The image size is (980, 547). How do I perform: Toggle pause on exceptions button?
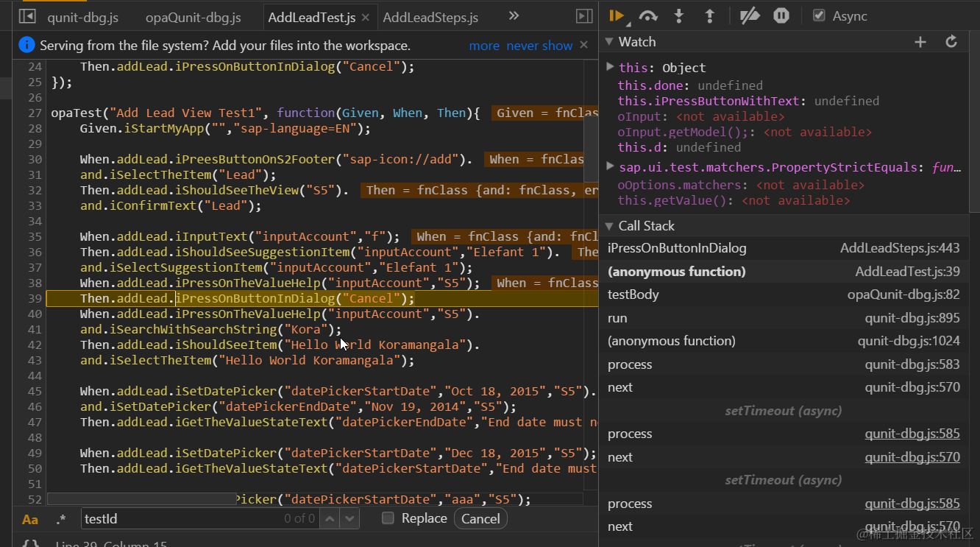781,15
